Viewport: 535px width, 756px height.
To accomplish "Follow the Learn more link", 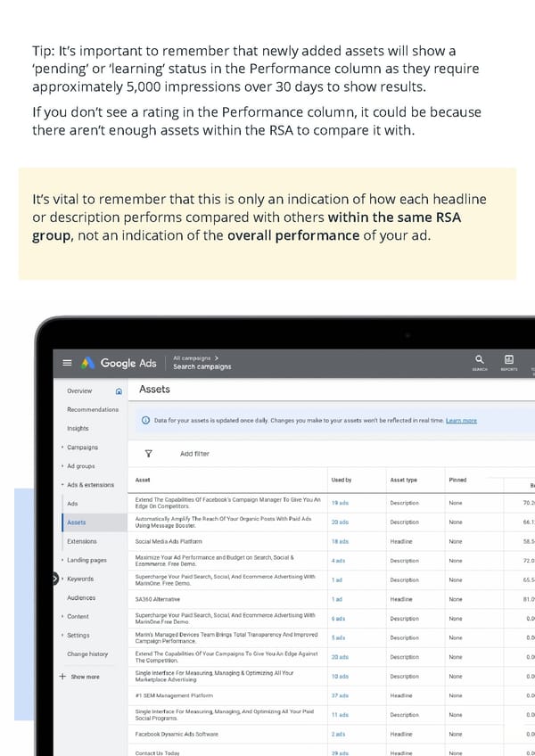I will click(461, 421).
